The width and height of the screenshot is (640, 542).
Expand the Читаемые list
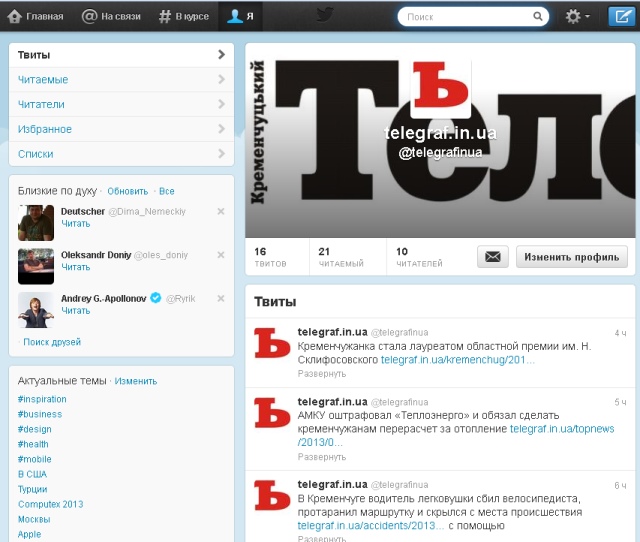(121, 79)
